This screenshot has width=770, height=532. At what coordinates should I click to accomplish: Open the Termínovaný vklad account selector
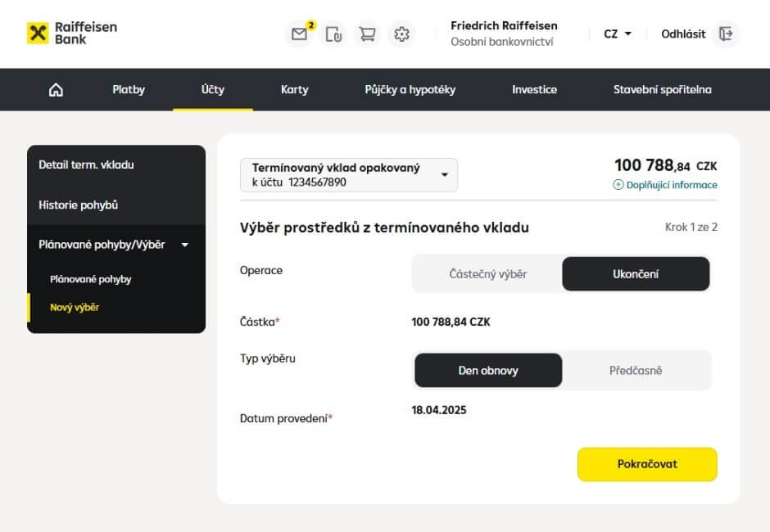[x=349, y=174]
